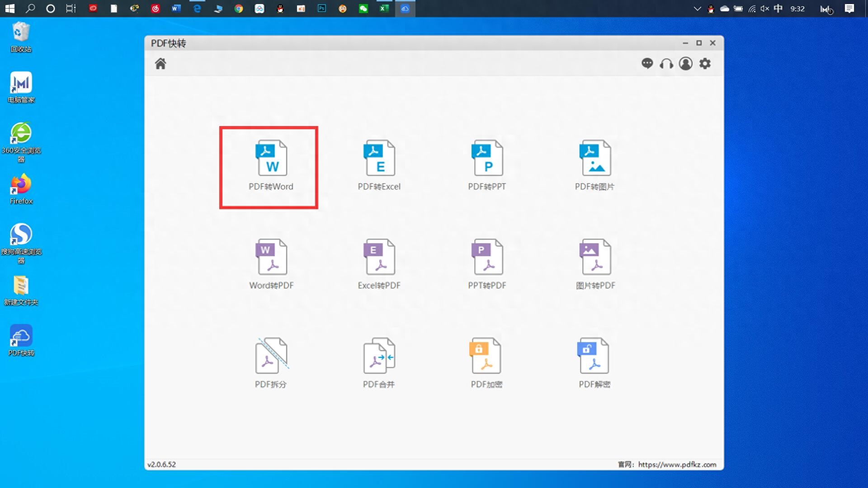
Task: Select the 360安全浏览器 desktop shortcut
Action: (x=21, y=142)
